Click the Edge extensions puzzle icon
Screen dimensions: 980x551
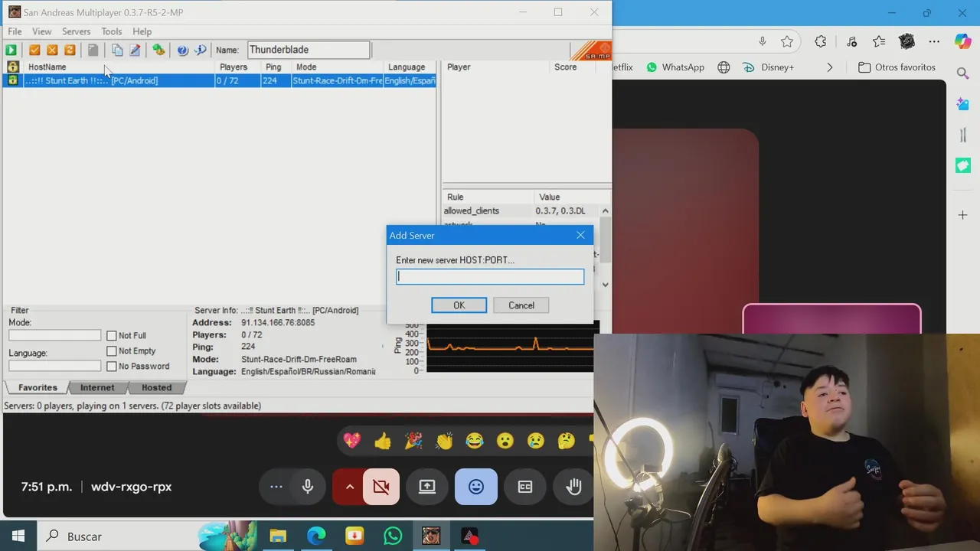821,41
